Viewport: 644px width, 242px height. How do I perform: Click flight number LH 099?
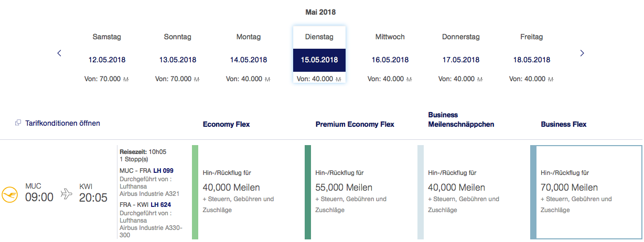[163, 171]
